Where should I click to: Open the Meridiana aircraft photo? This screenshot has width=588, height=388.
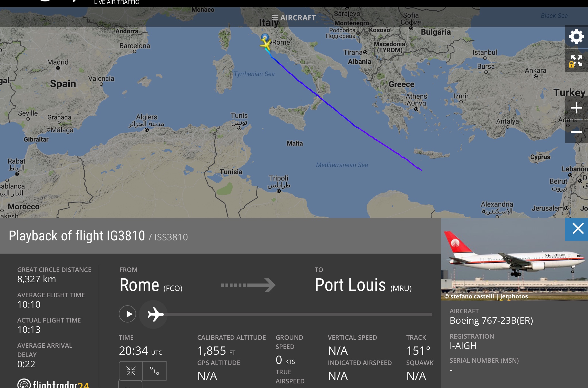tap(514, 259)
